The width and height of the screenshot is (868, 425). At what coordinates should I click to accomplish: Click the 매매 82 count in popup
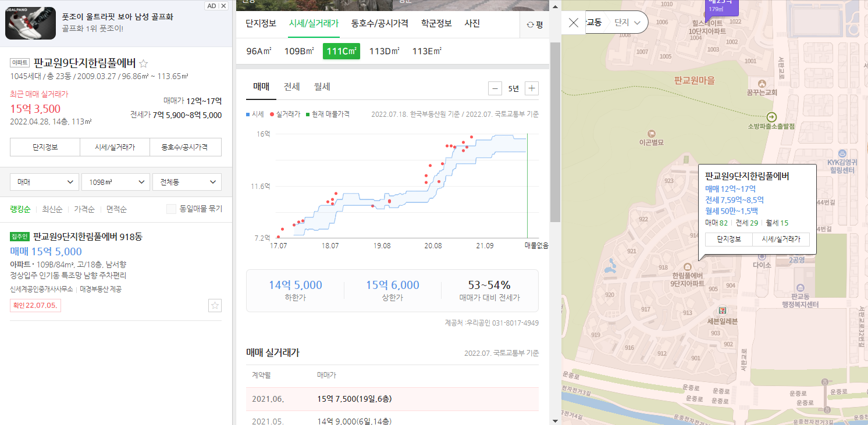click(x=716, y=223)
